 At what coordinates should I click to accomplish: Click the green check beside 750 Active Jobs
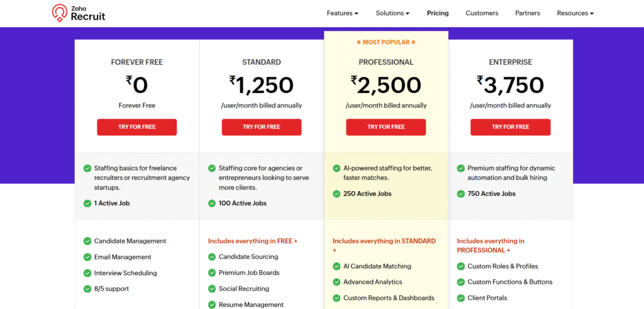click(x=461, y=194)
